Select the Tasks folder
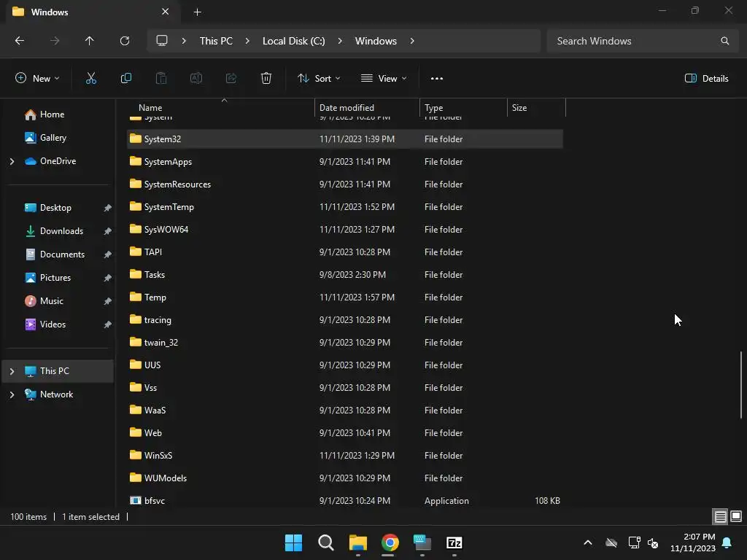The width and height of the screenshot is (747, 560). point(345,275)
